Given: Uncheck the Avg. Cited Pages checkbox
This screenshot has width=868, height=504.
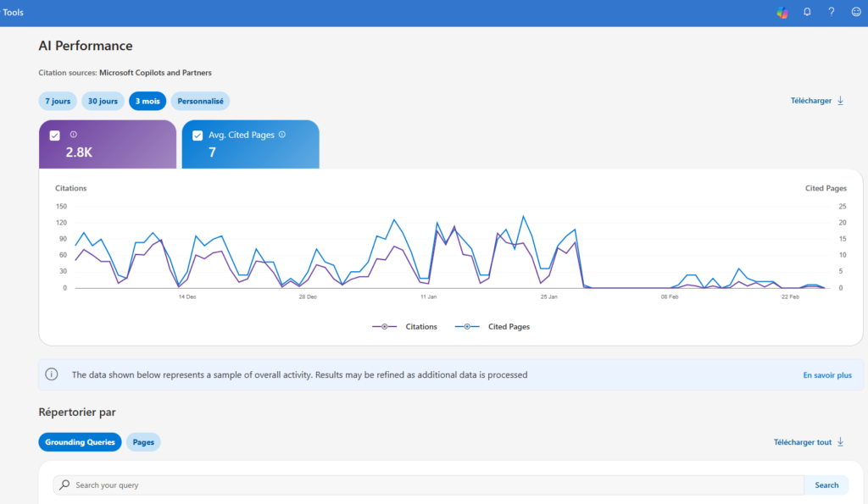Looking at the screenshot, I should (x=198, y=134).
